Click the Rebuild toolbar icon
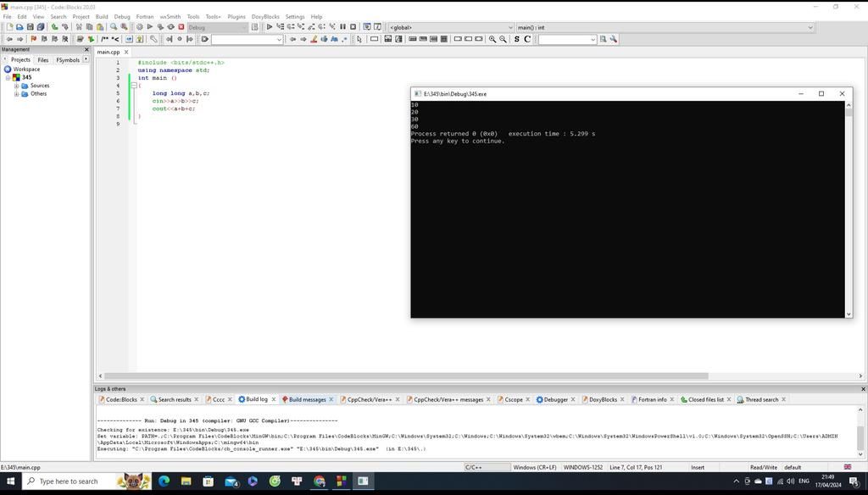This screenshot has width=868, height=495. pos(171,26)
